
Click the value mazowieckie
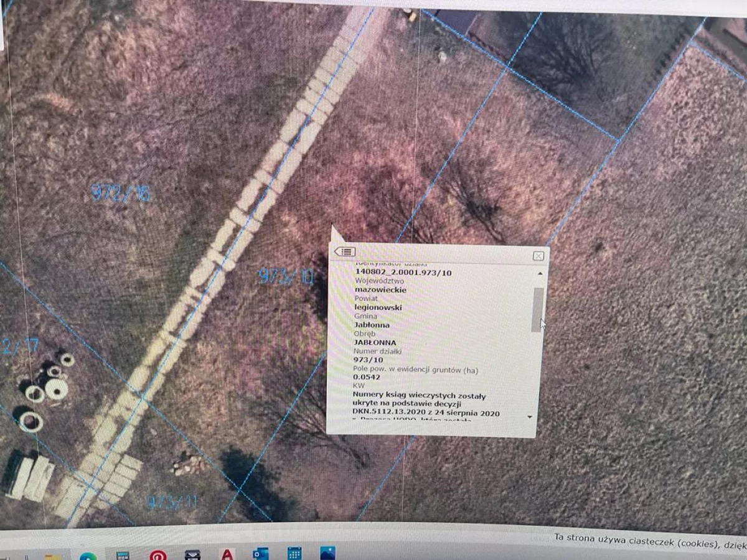pyautogui.click(x=380, y=290)
